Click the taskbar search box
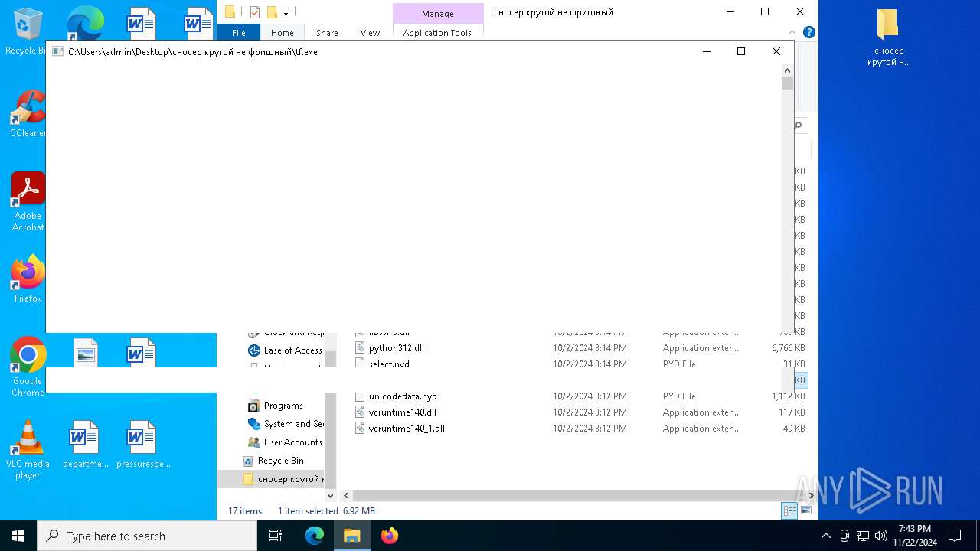This screenshot has width=980, height=551. tap(147, 536)
